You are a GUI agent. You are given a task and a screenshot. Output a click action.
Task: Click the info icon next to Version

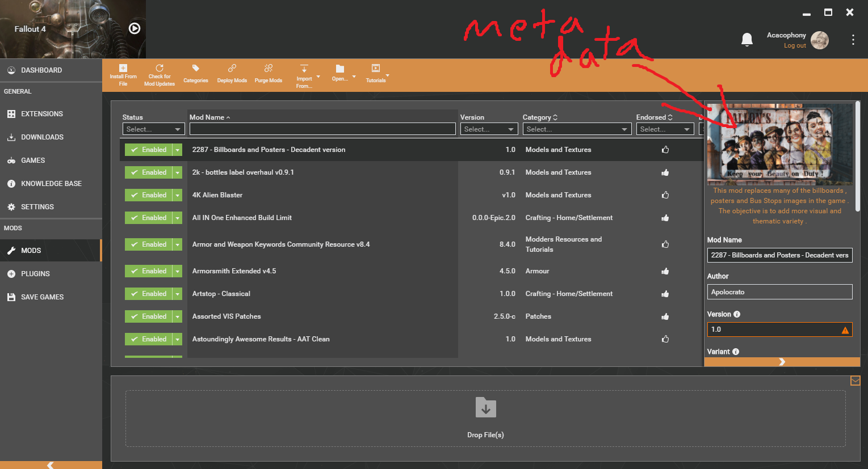(x=737, y=314)
